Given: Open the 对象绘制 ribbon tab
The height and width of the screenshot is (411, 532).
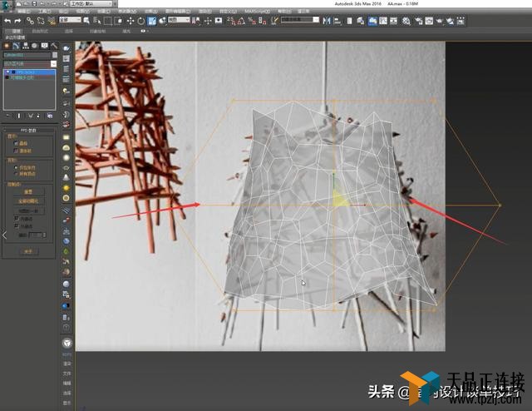Looking at the screenshot, I should point(97,31).
